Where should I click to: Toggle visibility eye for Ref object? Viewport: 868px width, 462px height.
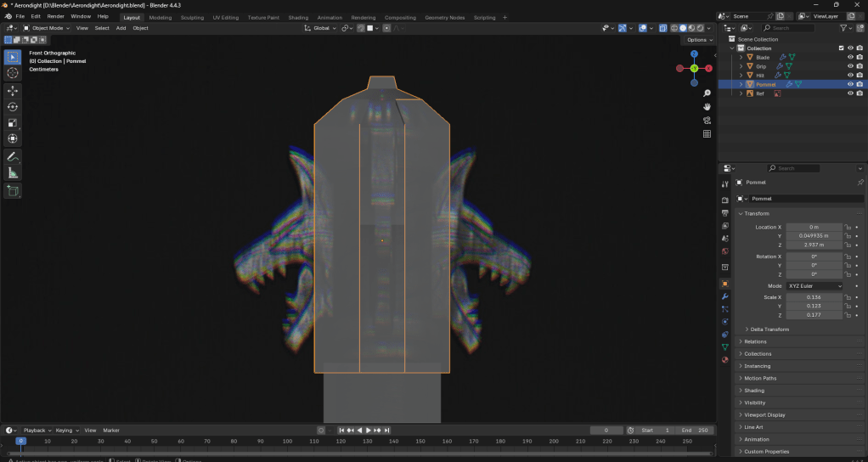coord(849,93)
